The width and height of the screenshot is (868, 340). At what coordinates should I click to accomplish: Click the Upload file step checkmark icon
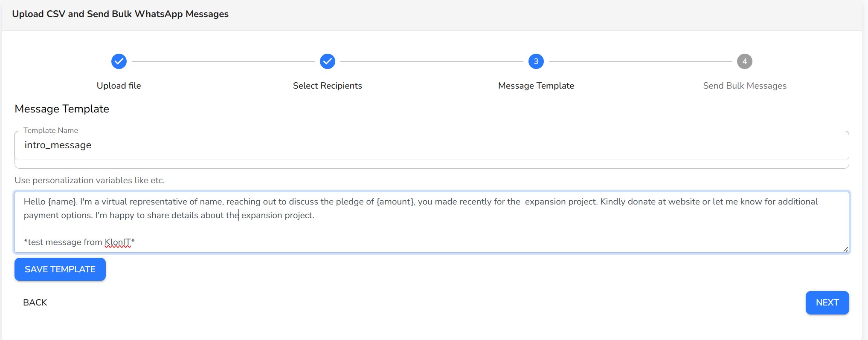point(119,61)
